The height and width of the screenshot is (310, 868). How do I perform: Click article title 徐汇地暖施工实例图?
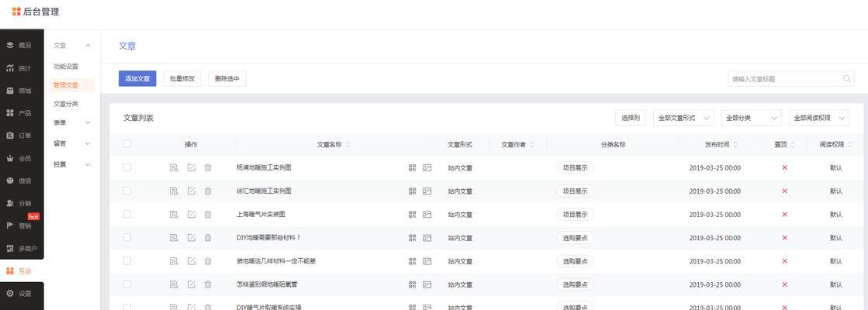(264, 191)
